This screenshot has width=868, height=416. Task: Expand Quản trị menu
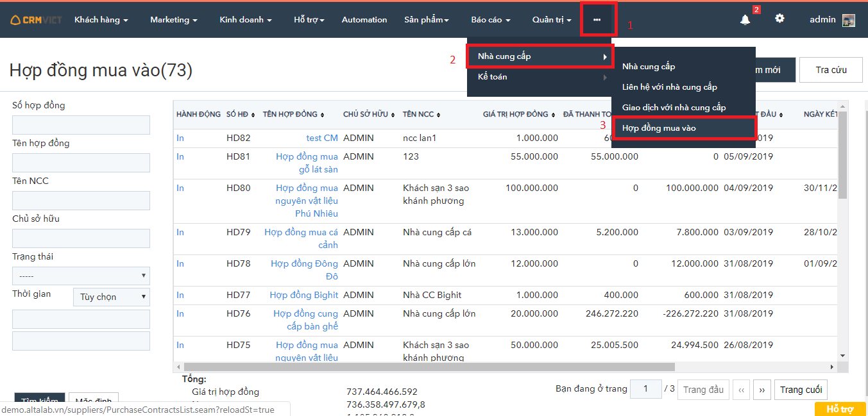(552, 20)
